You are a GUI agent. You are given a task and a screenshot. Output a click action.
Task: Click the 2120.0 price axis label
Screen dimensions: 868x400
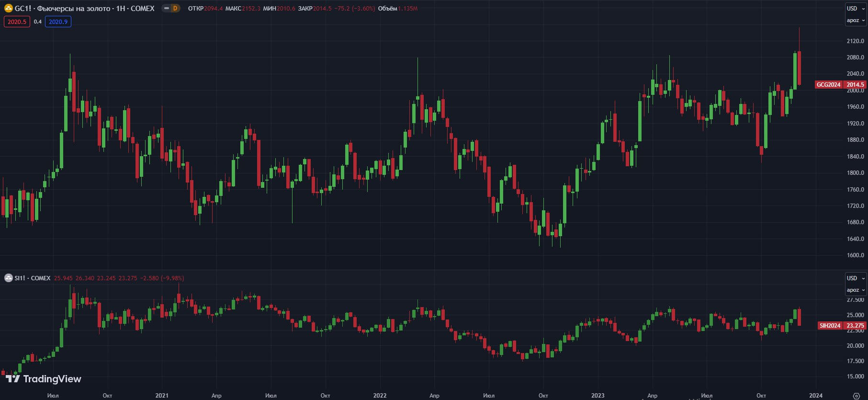[x=855, y=41]
